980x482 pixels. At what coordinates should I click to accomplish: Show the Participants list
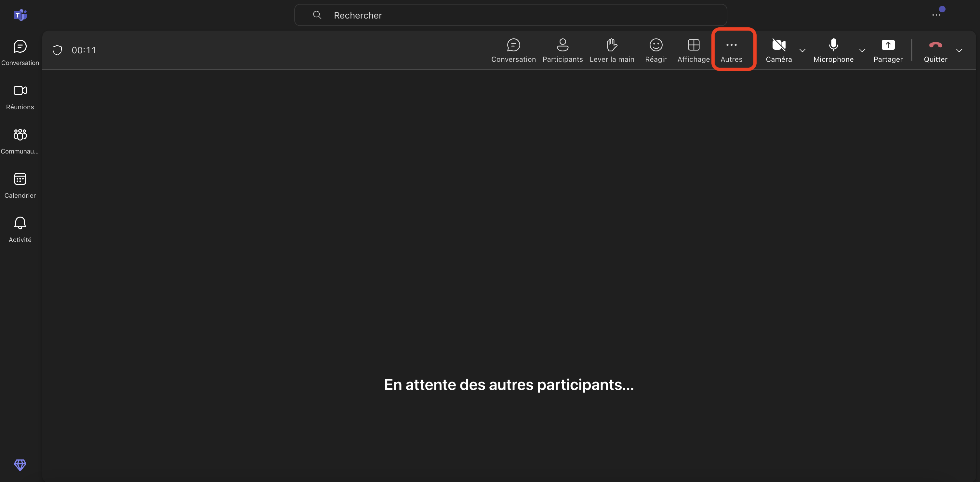tap(562, 50)
